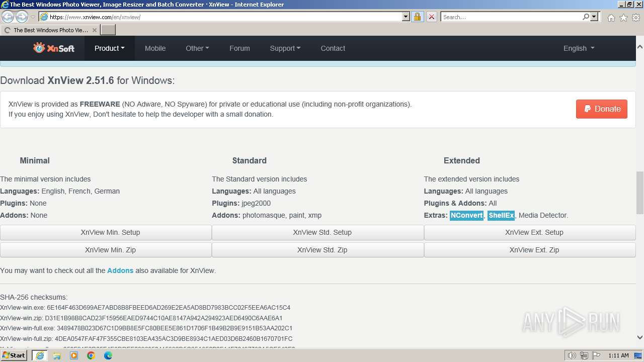Download XnView Min. Setup

tap(106, 232)
